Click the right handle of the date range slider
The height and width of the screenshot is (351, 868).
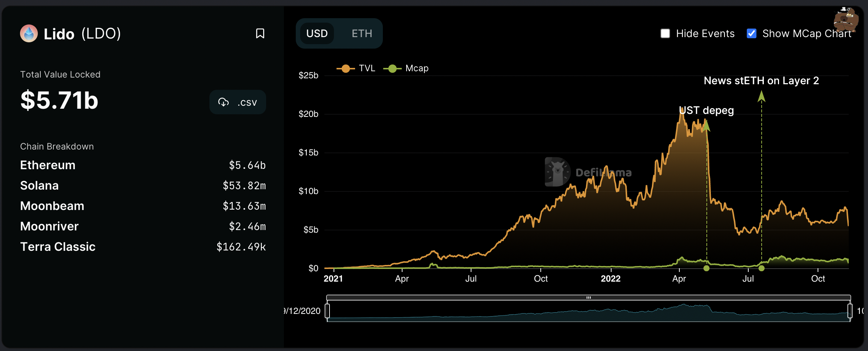[850, 311]
